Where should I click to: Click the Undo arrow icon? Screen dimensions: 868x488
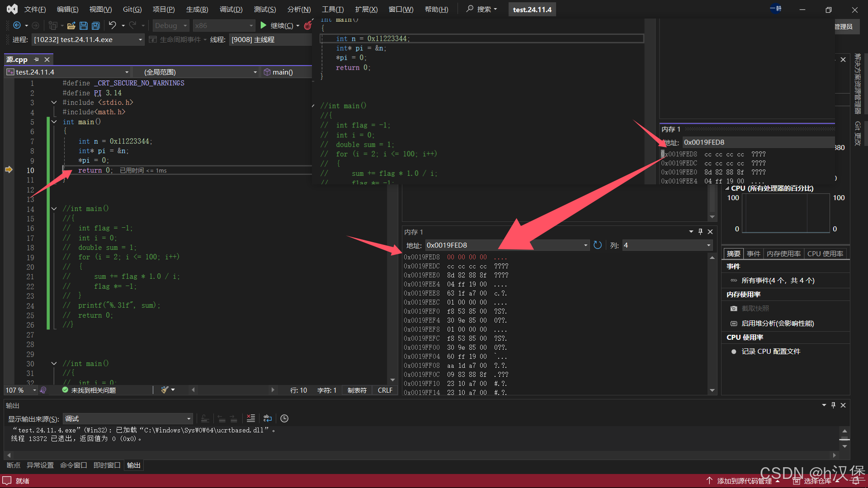coord(112,25)
